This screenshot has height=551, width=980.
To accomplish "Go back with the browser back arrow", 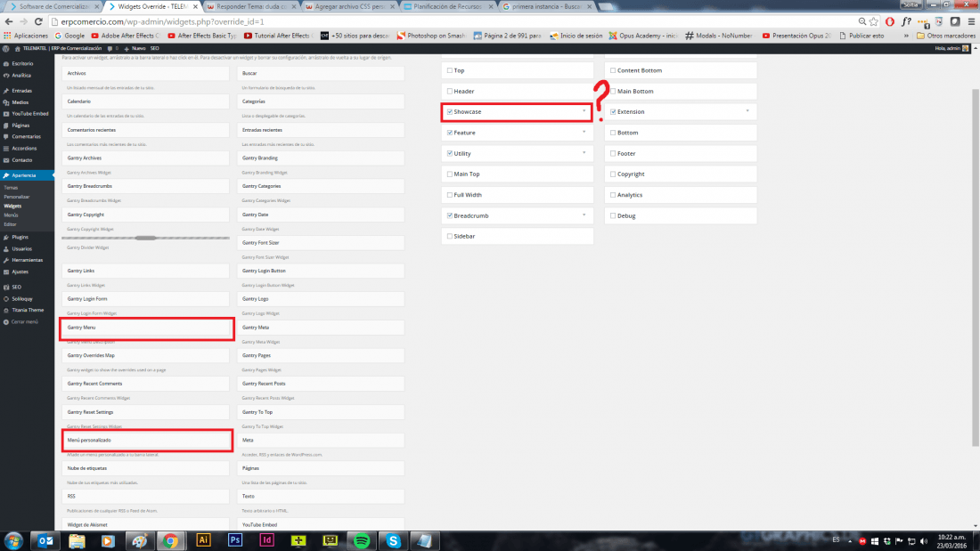I will click(x=9, y=21).
